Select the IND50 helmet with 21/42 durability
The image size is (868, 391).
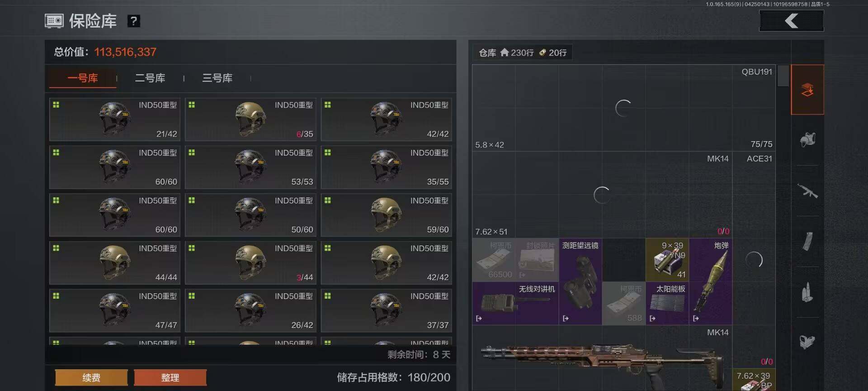click(115, 119)
